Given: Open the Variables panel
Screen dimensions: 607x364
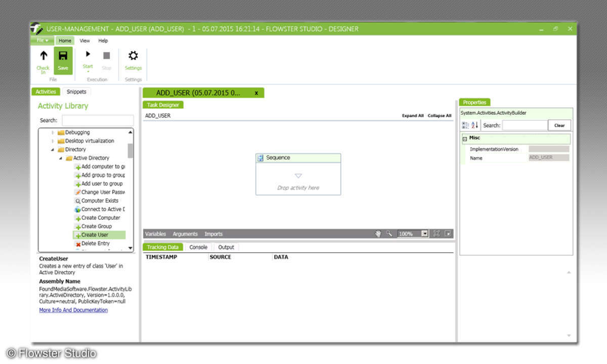Looking at the screenshot, I should [x=155, y=234].
